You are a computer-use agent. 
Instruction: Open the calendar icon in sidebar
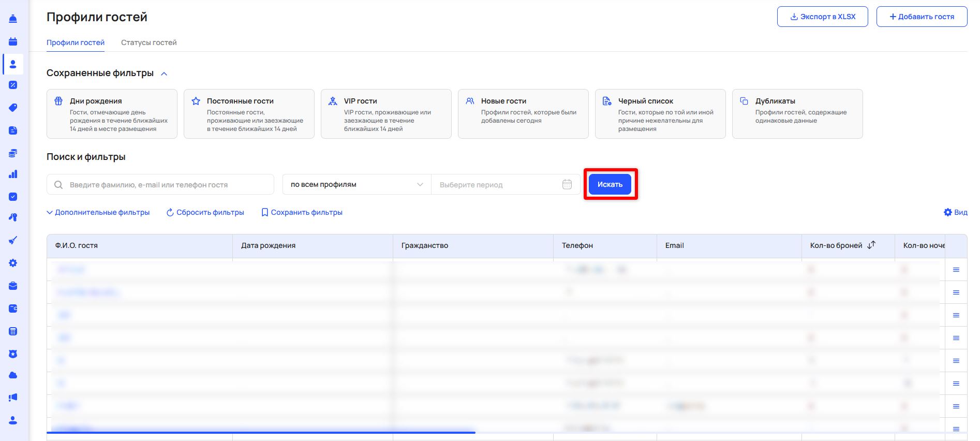13,41
